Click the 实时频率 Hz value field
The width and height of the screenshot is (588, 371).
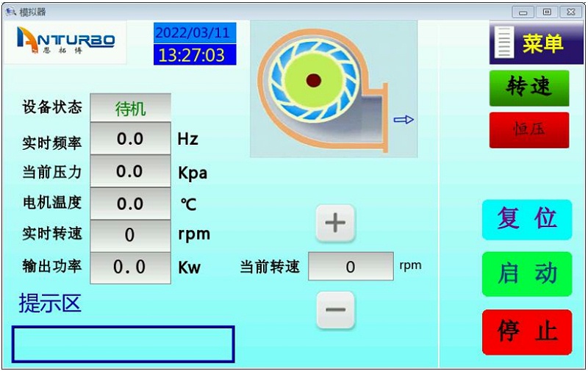click(x=130, y=139)
